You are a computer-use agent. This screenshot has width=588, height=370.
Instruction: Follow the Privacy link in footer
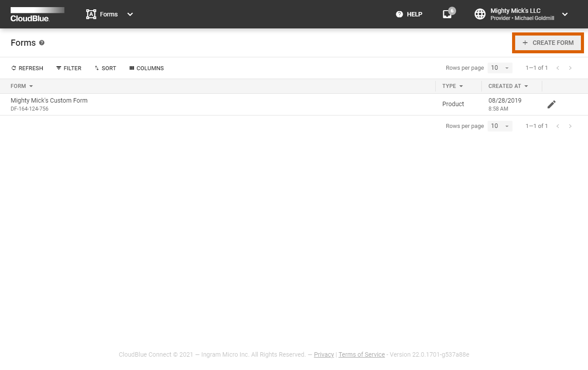coord(324,354)
